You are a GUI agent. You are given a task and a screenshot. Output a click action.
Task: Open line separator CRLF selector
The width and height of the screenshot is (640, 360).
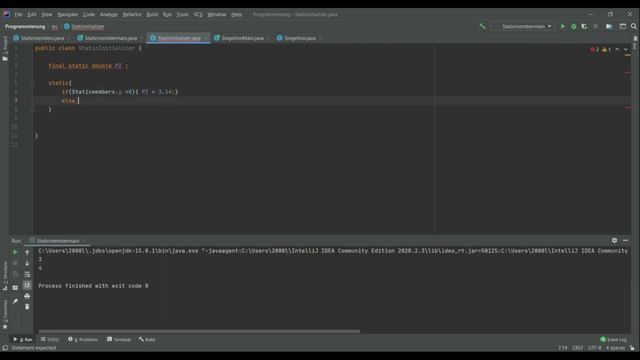tap(577, 348)
